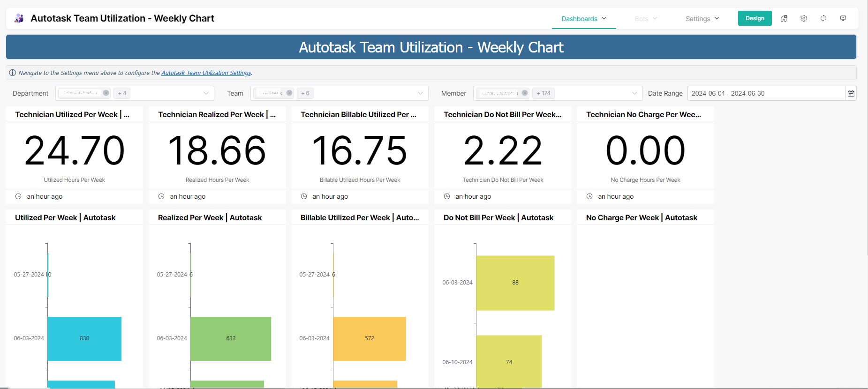
Task: Click the Utilized Per Week | Autotask chart title
Action: pos(65,217)
